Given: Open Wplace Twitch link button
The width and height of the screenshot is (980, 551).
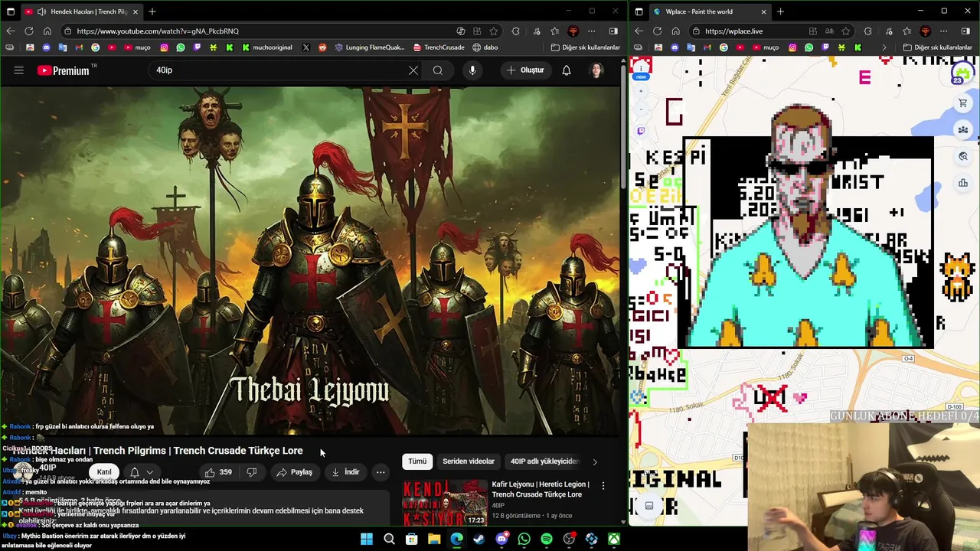Looking at the screenshot, I should 641,131.
